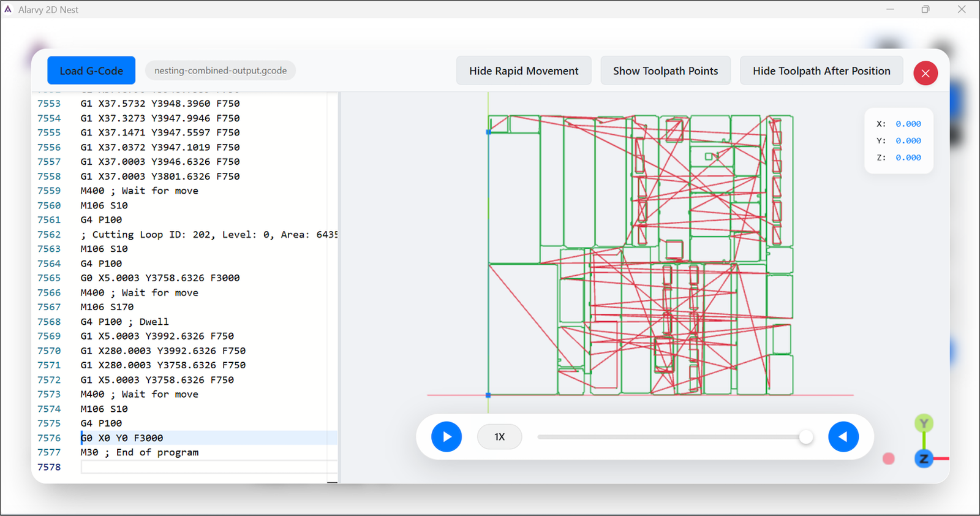Change the 1X playback speed
The image size is (980, 516).
coord(500,437)
